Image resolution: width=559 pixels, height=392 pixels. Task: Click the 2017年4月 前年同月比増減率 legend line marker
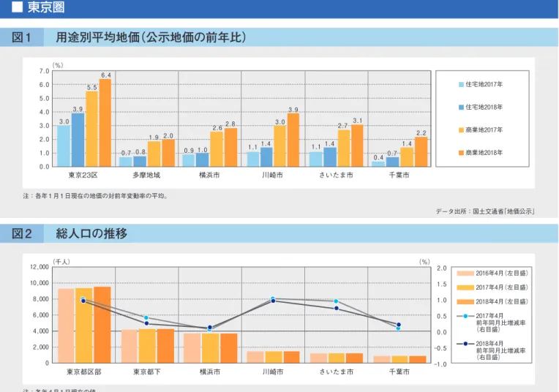[x=465, y=316]
